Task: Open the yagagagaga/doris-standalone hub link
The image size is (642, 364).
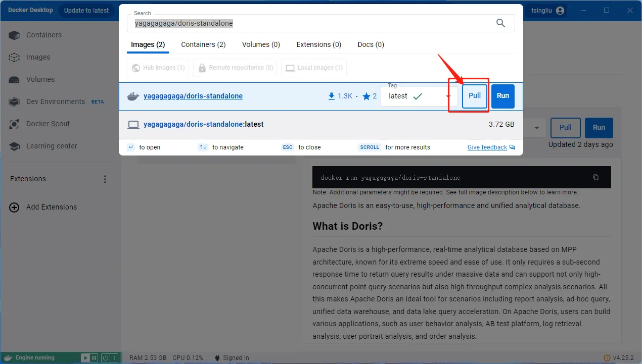Action: [193, 96]
